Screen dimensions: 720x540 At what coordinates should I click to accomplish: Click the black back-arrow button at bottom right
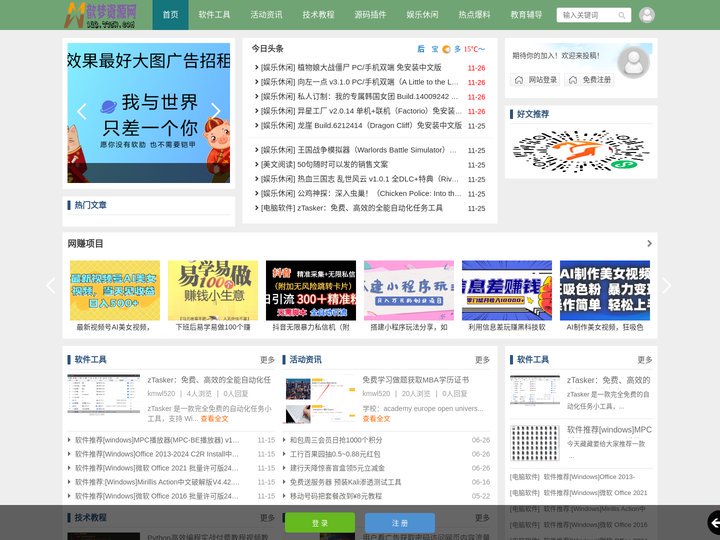714,523
